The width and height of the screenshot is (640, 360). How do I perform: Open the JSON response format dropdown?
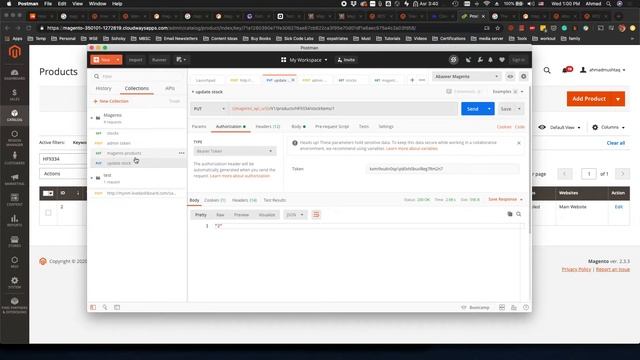pos(295,215)
